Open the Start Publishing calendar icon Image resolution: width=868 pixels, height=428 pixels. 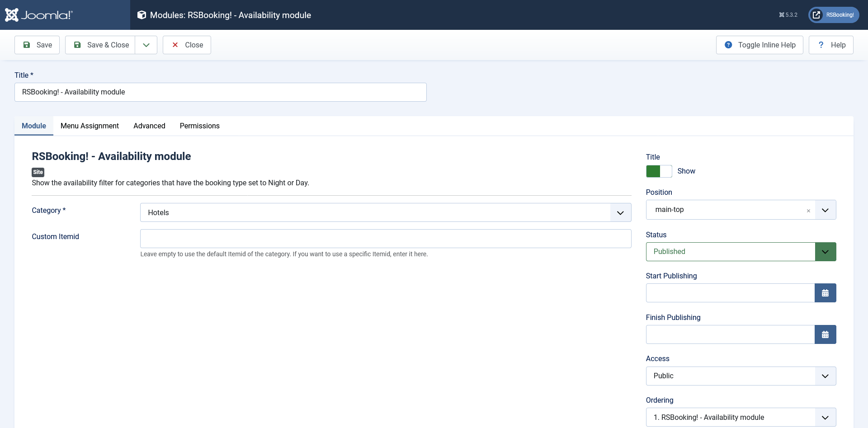tap(826, 293)
